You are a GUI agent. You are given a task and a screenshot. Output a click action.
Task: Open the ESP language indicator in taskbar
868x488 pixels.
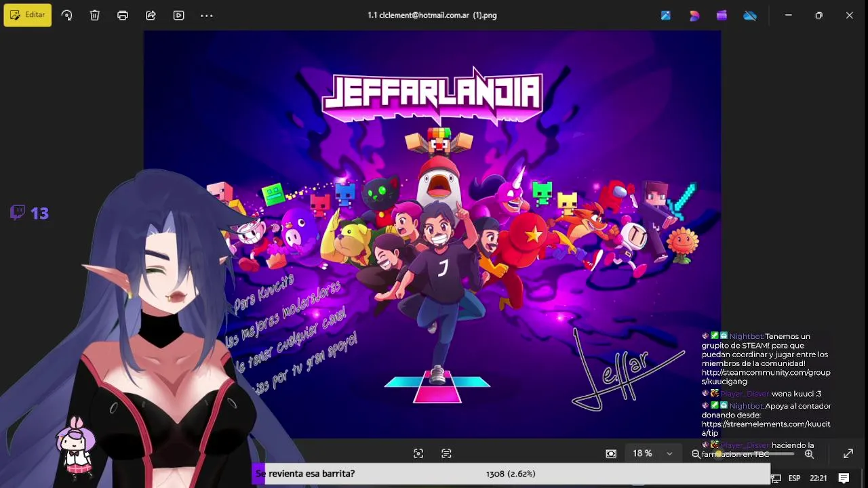[x=794, y=478]
